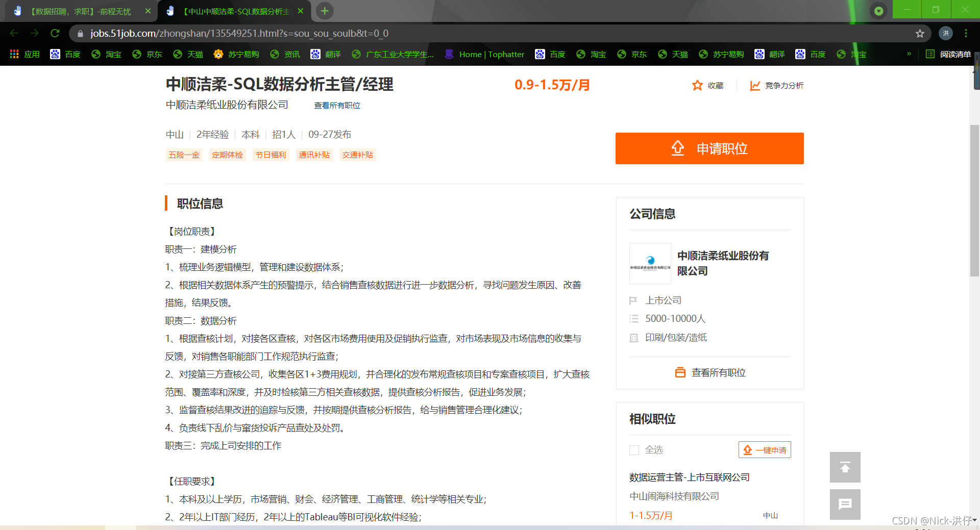
Task: Toggle the address bar bookmark star
Action: 920,33
